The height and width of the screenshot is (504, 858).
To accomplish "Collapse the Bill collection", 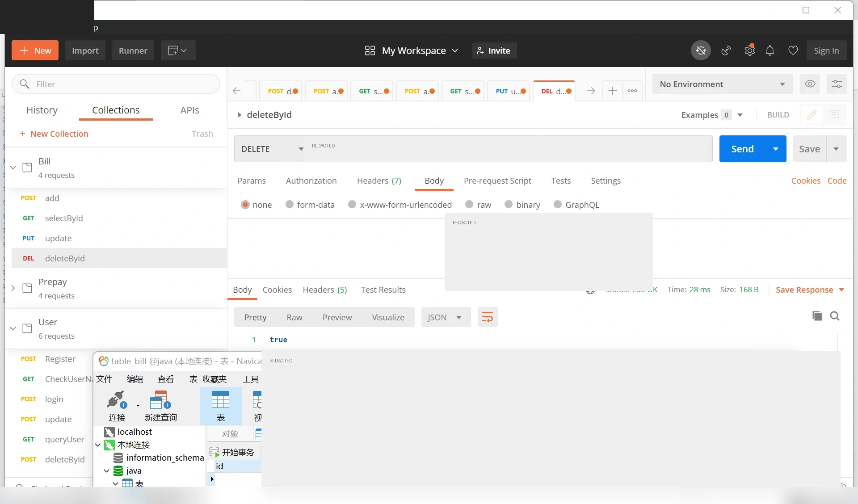I will pyautogui.click(x=13, y=168).
